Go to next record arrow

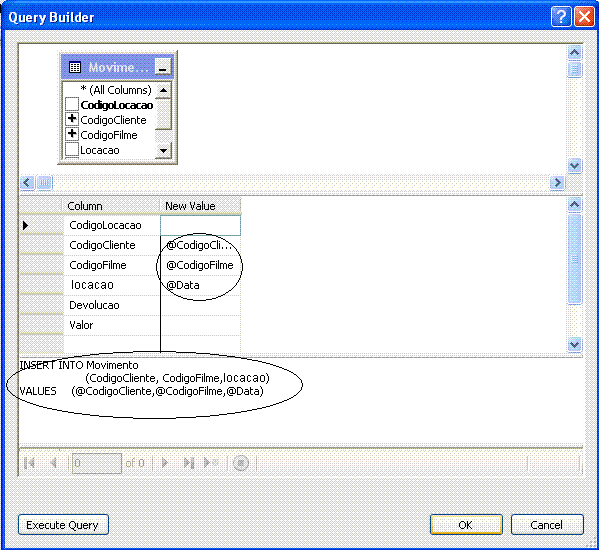(x=165, y=463)
